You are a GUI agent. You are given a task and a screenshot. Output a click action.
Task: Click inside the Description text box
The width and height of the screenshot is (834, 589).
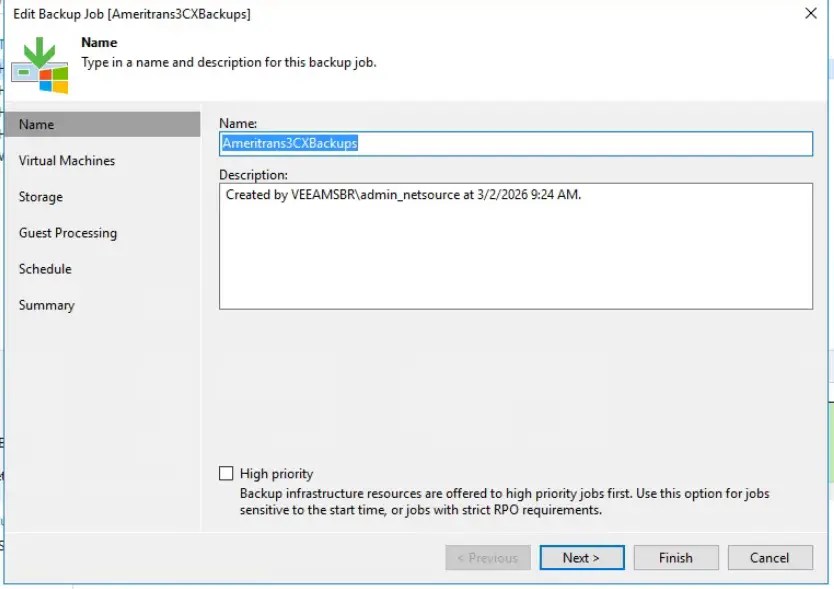pos(515,246)
